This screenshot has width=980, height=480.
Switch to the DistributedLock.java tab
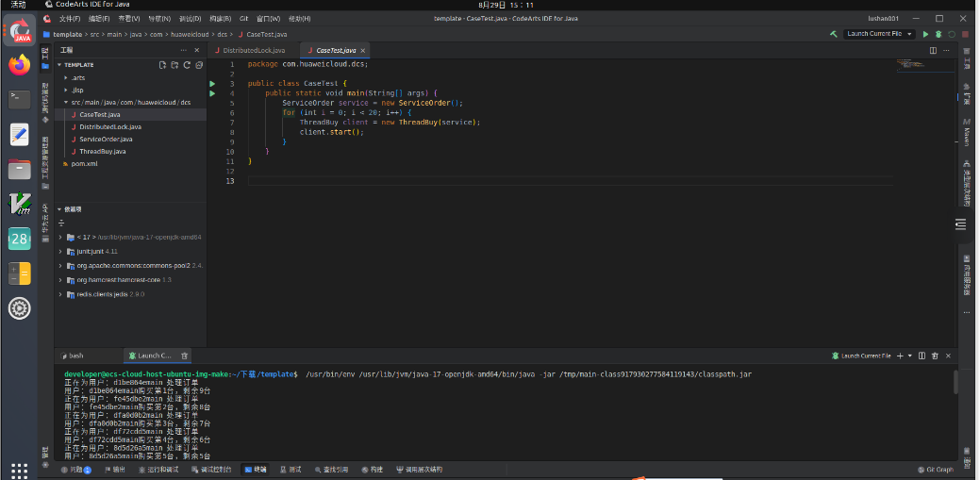pyautogui.click(x=253, y=50)
